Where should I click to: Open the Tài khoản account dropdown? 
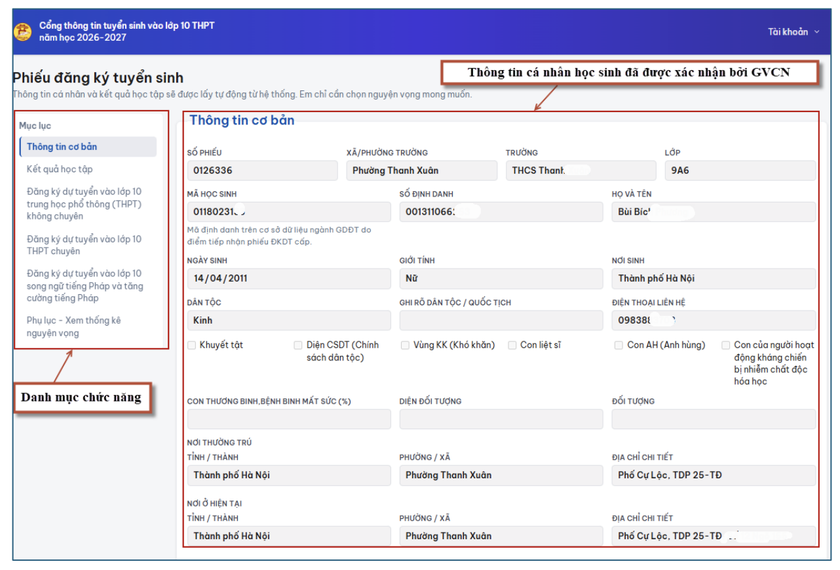coord(793,32)
